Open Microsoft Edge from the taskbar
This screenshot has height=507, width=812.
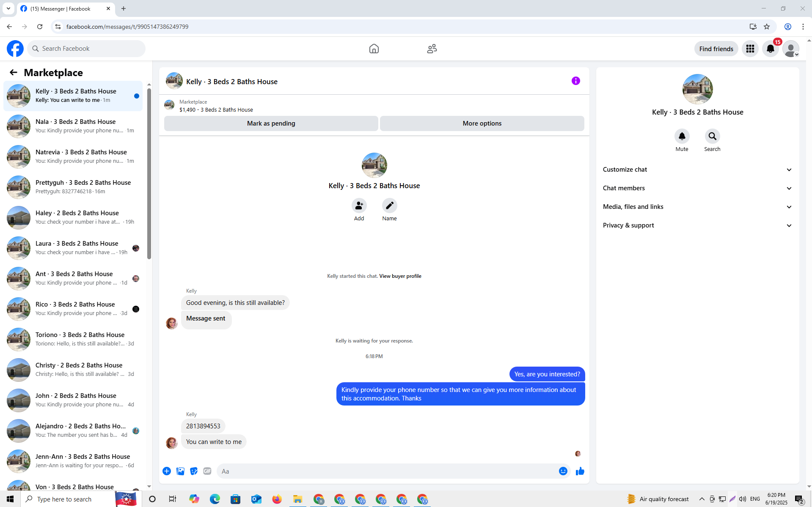[215, 499]
